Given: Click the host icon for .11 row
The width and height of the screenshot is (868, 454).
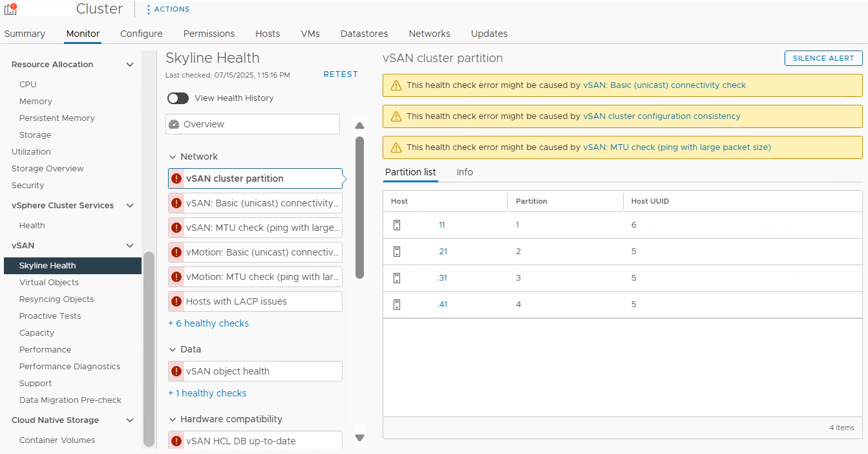Looking at the screenshot, I should (397, 225).
